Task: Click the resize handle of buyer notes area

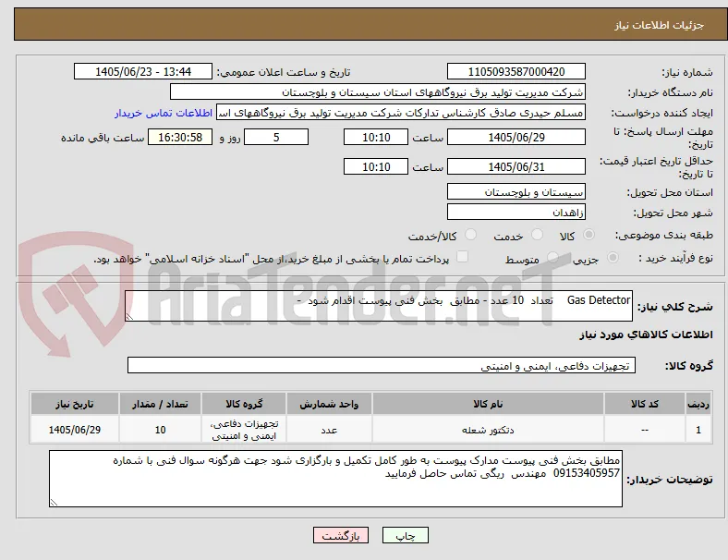Action: pyautogui.click(x=54, y=502)
